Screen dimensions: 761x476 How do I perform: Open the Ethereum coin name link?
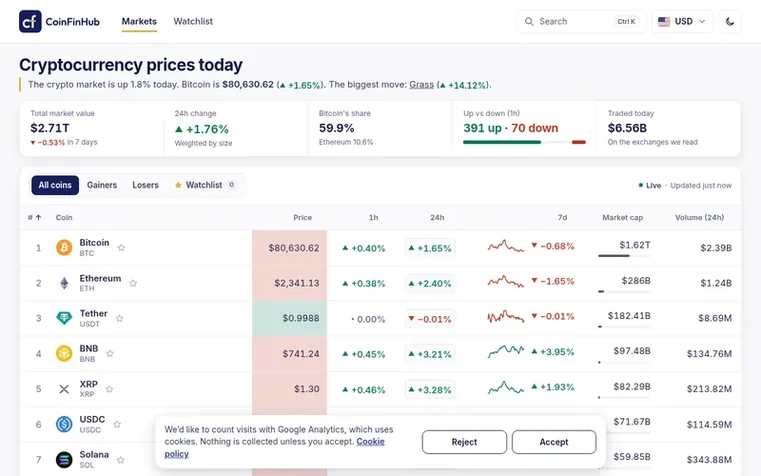pyautogui.click(x=100, y=278)
